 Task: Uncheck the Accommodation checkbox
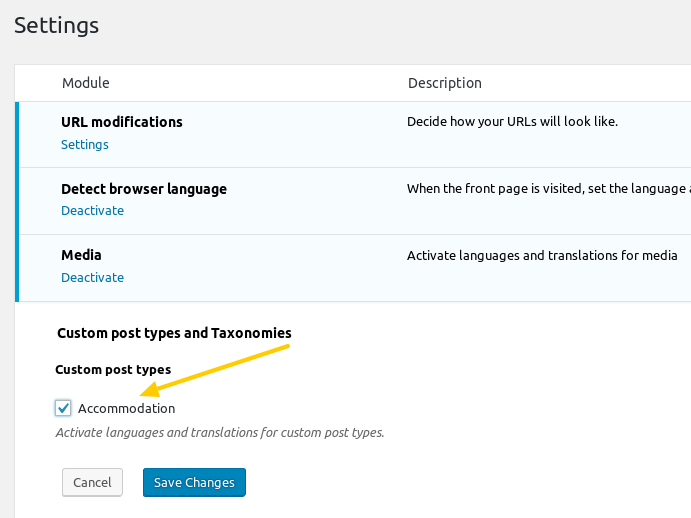[x=64, y=408]
